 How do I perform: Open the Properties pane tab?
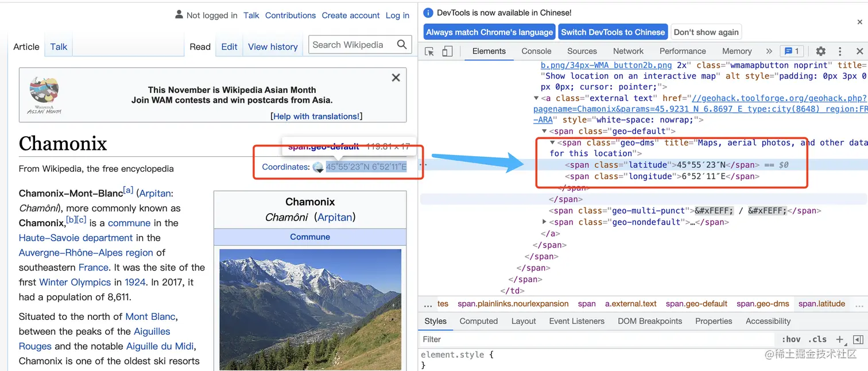click(714, 321)
